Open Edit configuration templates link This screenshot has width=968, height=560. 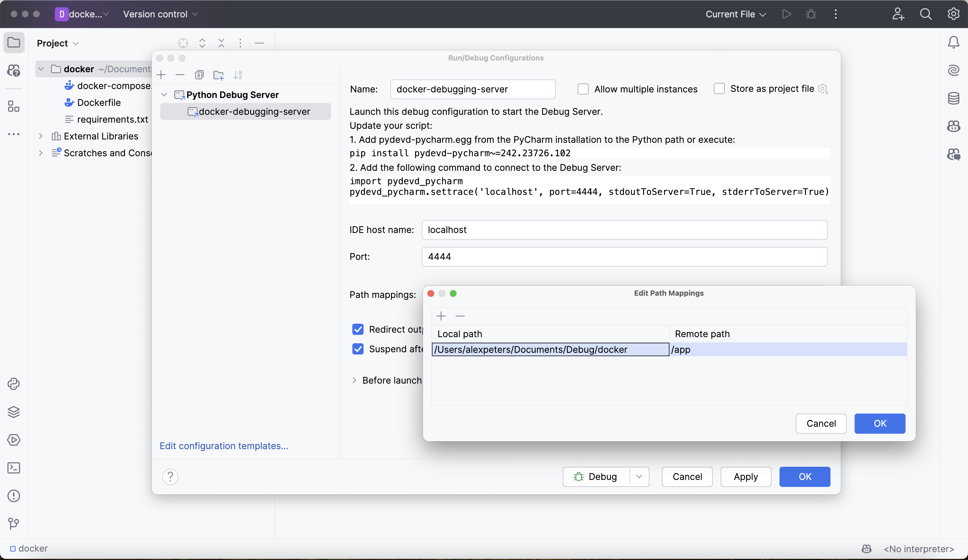point(224,446)
